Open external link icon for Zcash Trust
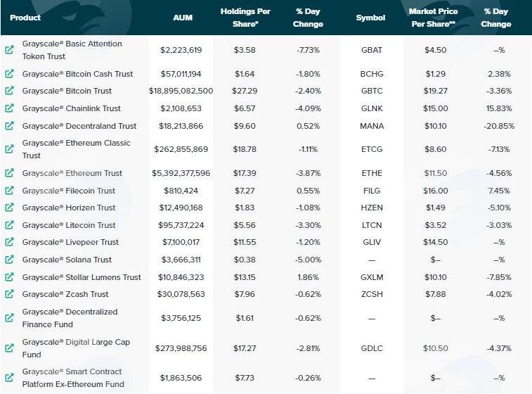This screenshot has height=394, width=532. click(x=10, y=294)
